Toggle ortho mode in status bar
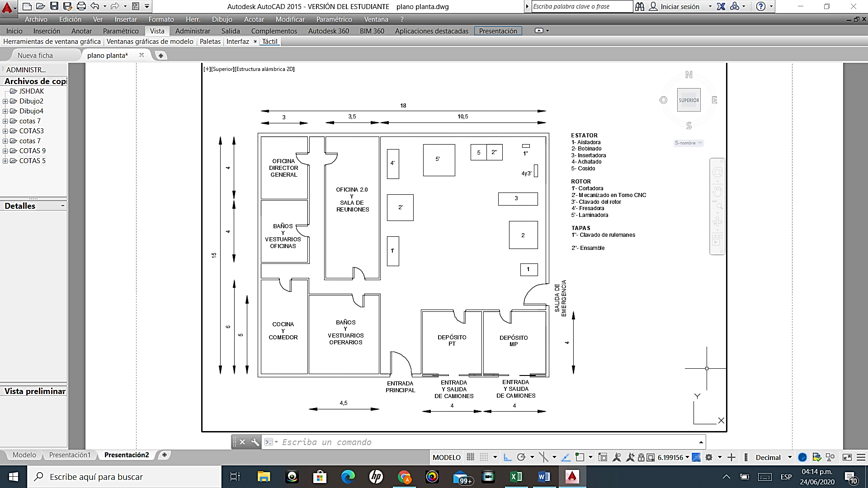Image resolution: width=868 pixels, height=488 pixels. point(507,457)
